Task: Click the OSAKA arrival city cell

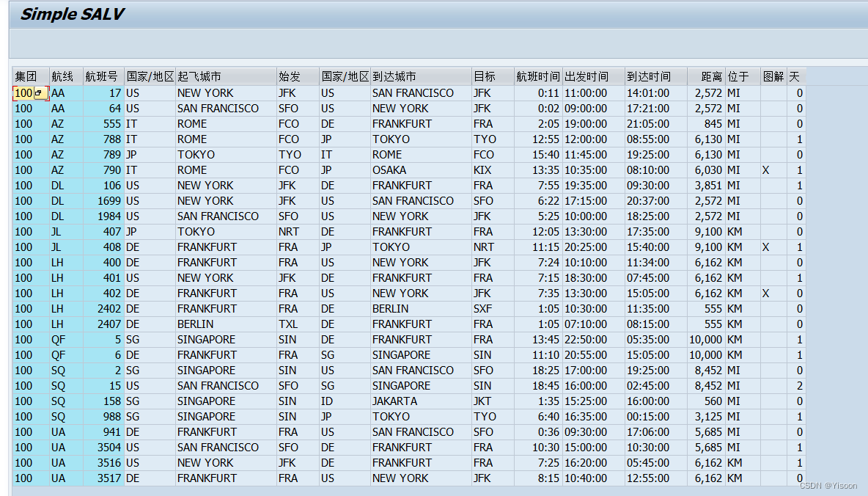Action: click(x=421, y=170)
